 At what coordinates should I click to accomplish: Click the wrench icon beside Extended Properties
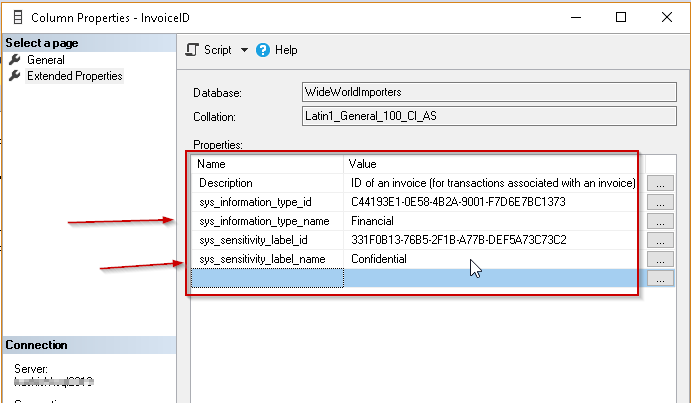(14, 76)
